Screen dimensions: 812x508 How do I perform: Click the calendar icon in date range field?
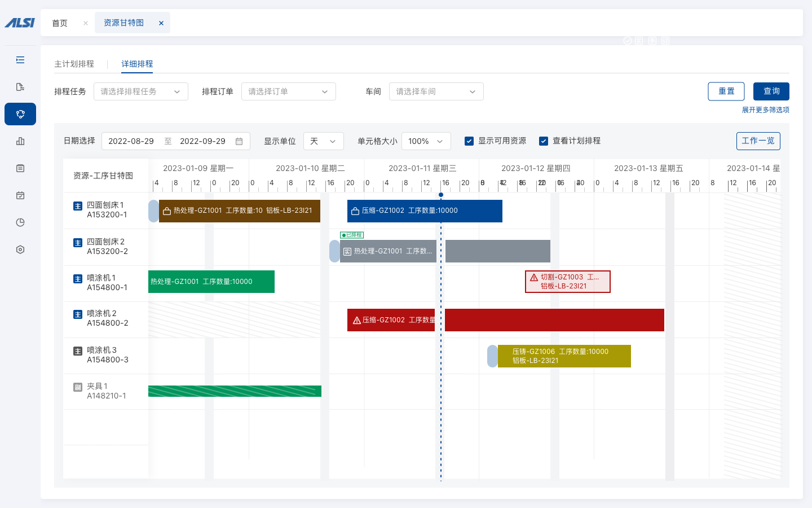(239, 141)
